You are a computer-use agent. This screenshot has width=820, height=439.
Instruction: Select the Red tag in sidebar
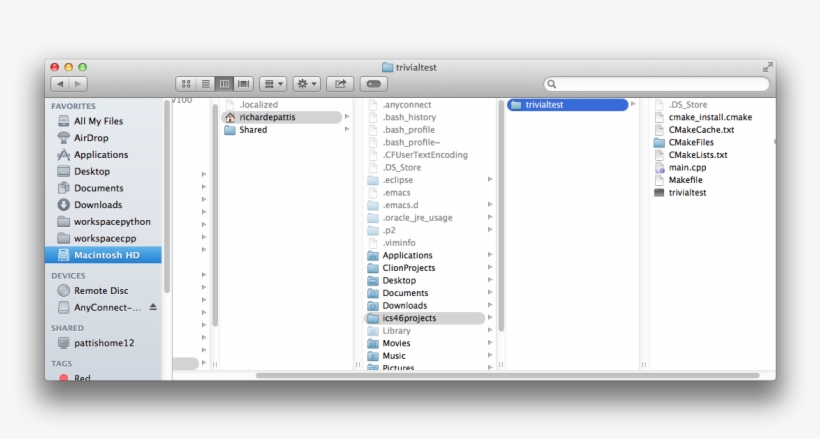tap(82, 377)
